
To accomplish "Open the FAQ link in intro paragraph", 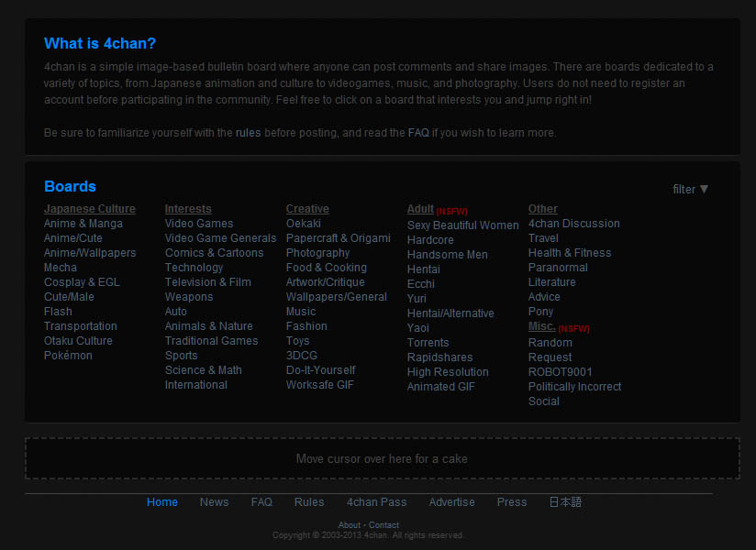I will click(x=418, y=132).
